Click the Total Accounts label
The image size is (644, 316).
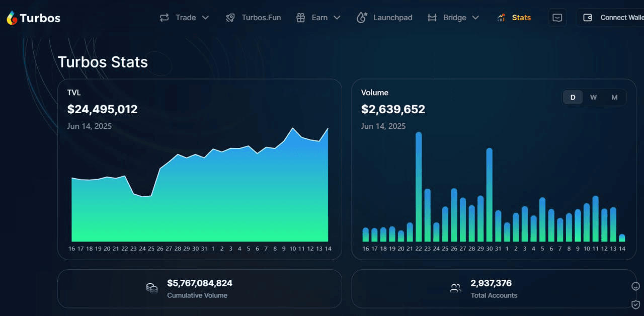tap(494, 295)
